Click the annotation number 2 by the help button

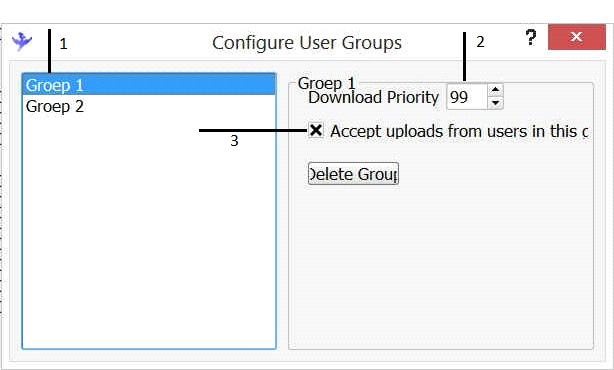click(480, 42)
